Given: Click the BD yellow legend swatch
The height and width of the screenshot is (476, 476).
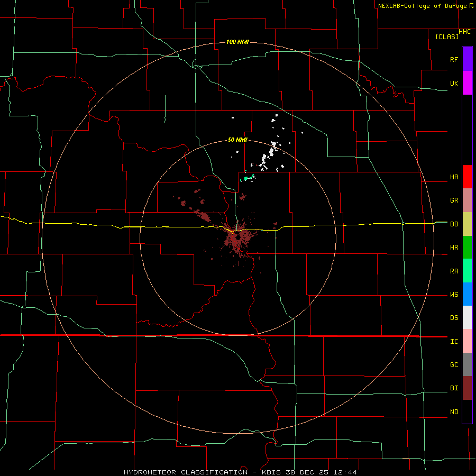Looking at the screenshot, I should 467,224.
